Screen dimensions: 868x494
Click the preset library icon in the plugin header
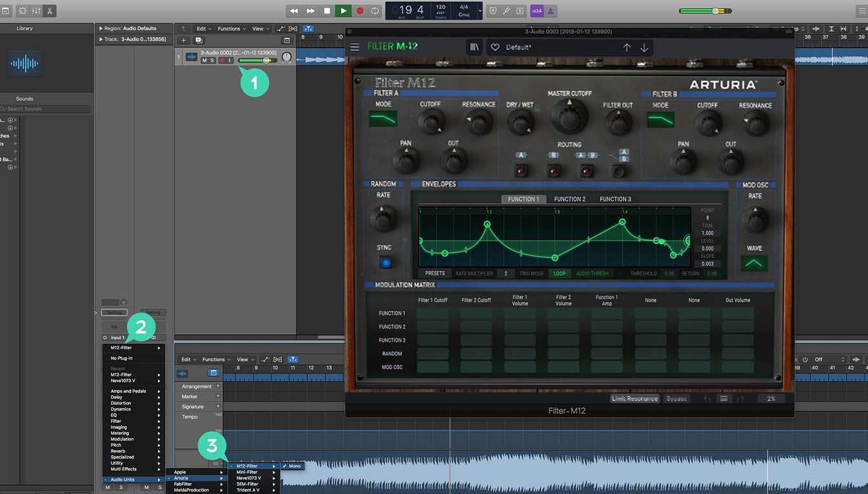[x=473, y=47]
